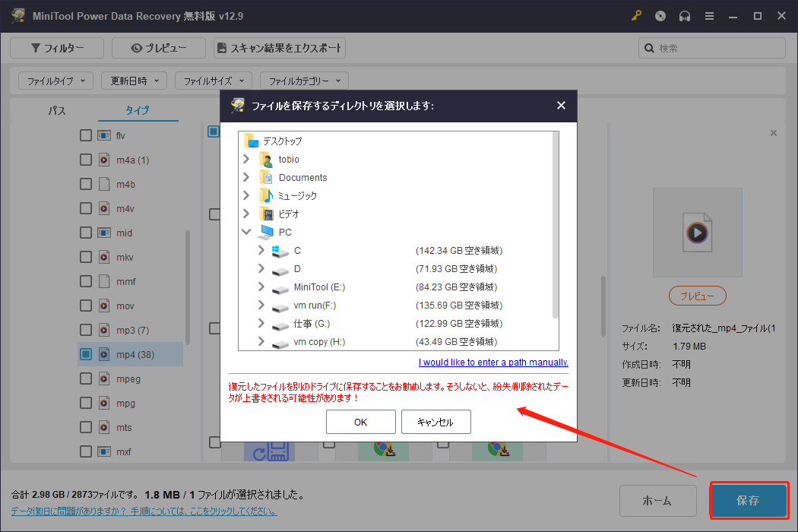Click the orange プレビュー button in preview pane
This screenshot has width=798, height=532.
click(697, 296)
